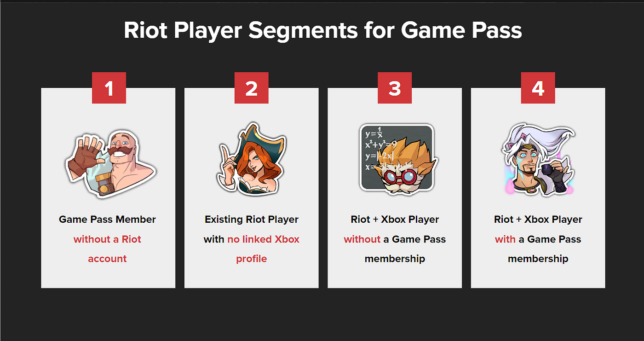Image resolution: width=644 pixels, height=341 pixels.
Task: Click red 'profile' text in second card
Action: (x=251, y=259)
